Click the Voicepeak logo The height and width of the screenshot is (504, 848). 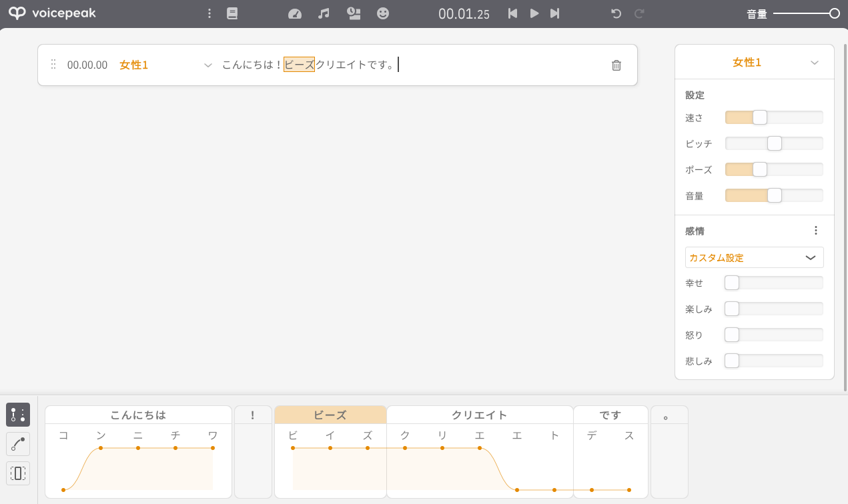click(52, 13)
